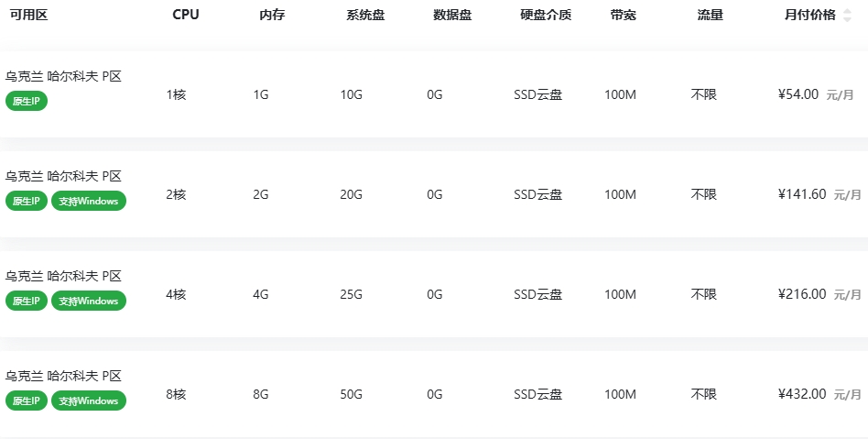
Task: Select the ¥54.00 monthly price plan
Action: click(798, 94)
